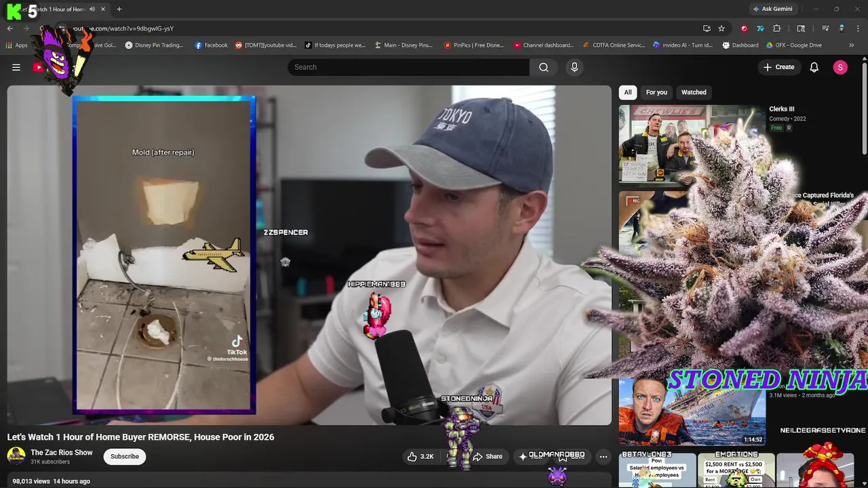Open the browser extensions puzzle icon
This screenshot has height=488, width=868.
[x=777, y=28]
